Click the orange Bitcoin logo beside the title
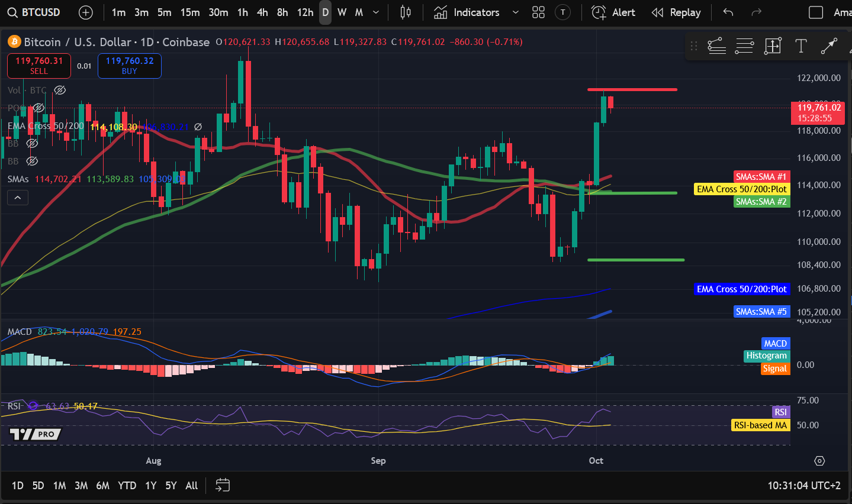 (x=14, y=42)
